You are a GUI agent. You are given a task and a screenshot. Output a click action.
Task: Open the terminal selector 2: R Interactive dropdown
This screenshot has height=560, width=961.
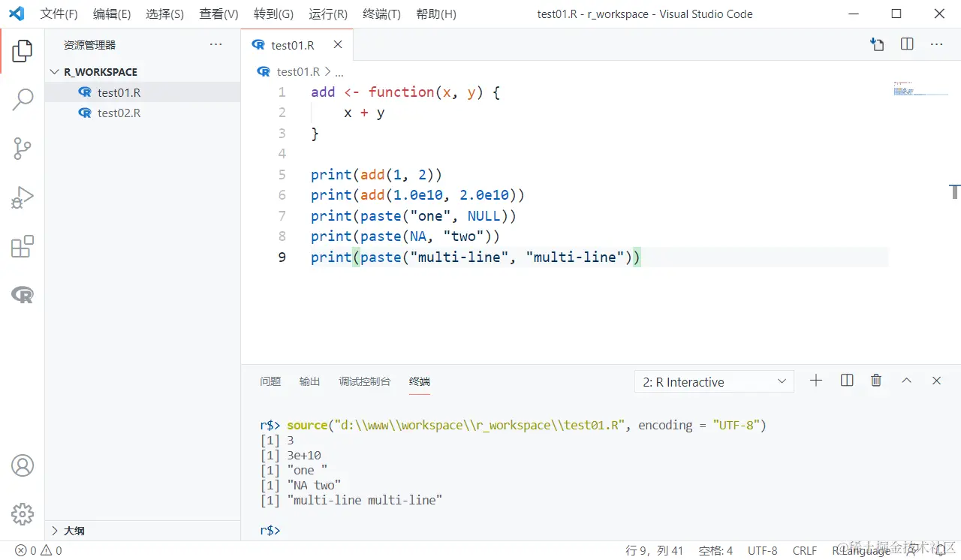pyautogui.click(x=714, y=381)
